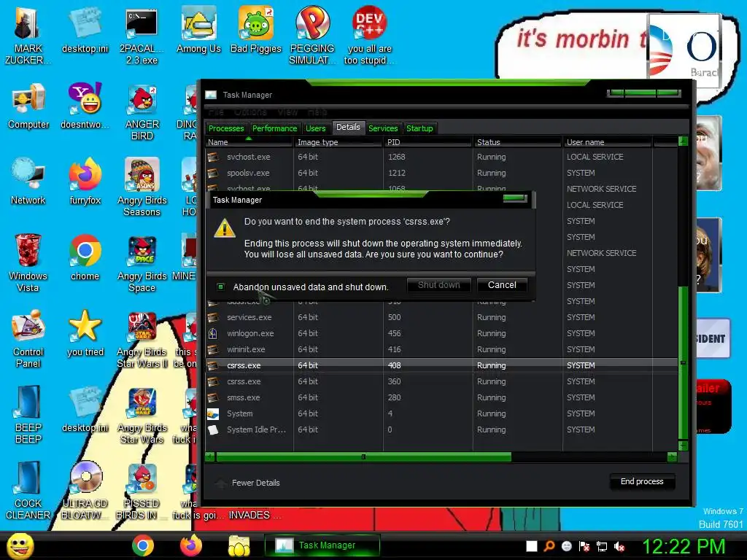Screen dimensions: 747x560
Task: Click the Task Manager taskbar button
Action: tap(322, 545)
